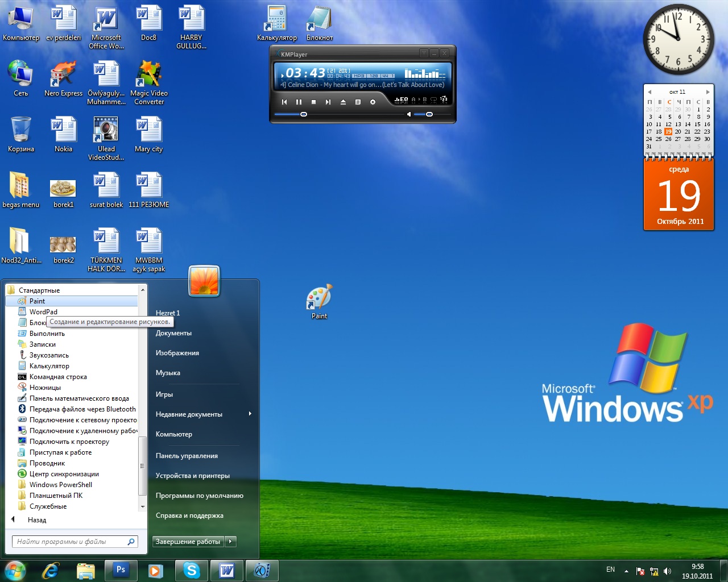Select the Paint desktop shortcut icon
This screenshot has width=728, height=582.
click(x=319, y=302)
